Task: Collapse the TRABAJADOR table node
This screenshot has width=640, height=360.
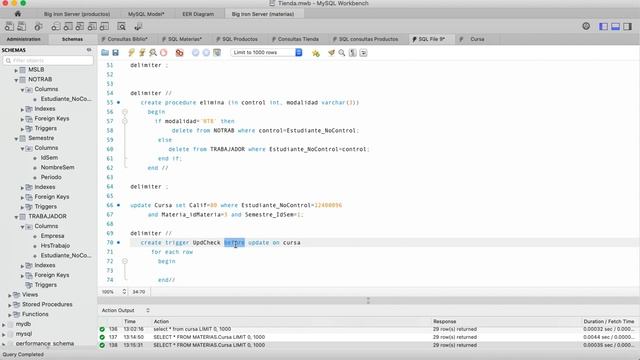Action: pos(16,217)
